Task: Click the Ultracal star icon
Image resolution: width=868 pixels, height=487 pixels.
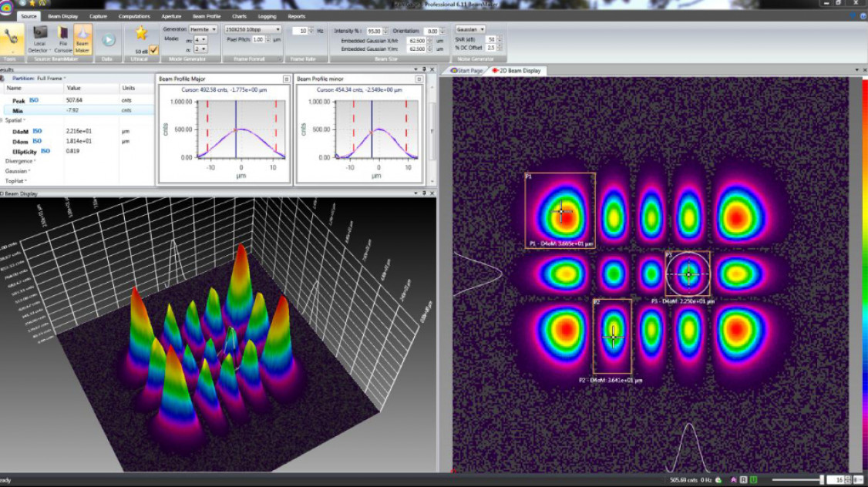Action: pyautogui.click(x=141, y=33)
